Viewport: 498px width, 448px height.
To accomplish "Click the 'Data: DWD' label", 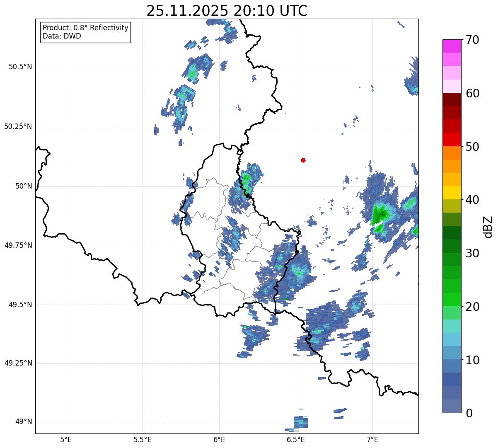I will point(62,36).
